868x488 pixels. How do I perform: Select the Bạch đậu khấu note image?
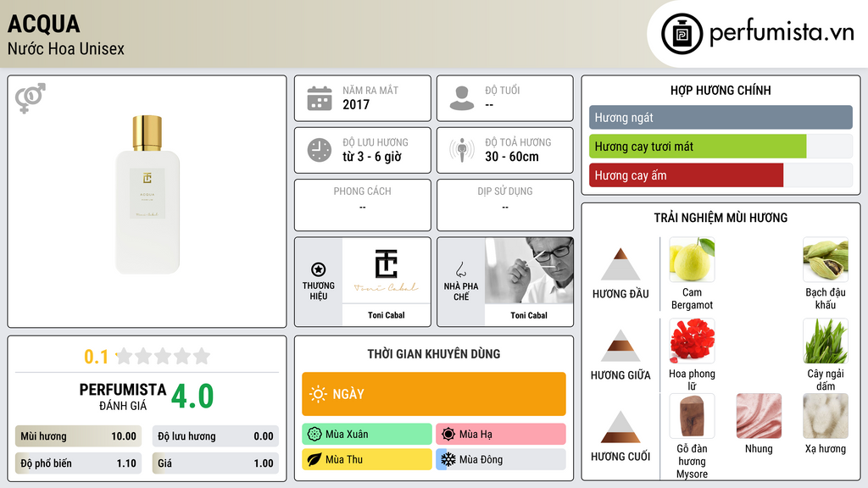point(826,259)
